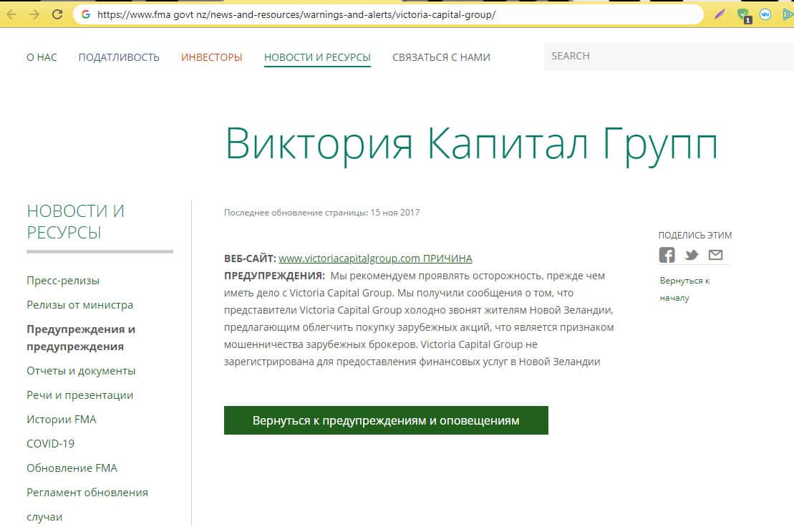Click the НОВОСТИ И РЕСУРСЫ sidebar heading
The height and width of the screenshot is (532, 794).
(x=75, y=222)
